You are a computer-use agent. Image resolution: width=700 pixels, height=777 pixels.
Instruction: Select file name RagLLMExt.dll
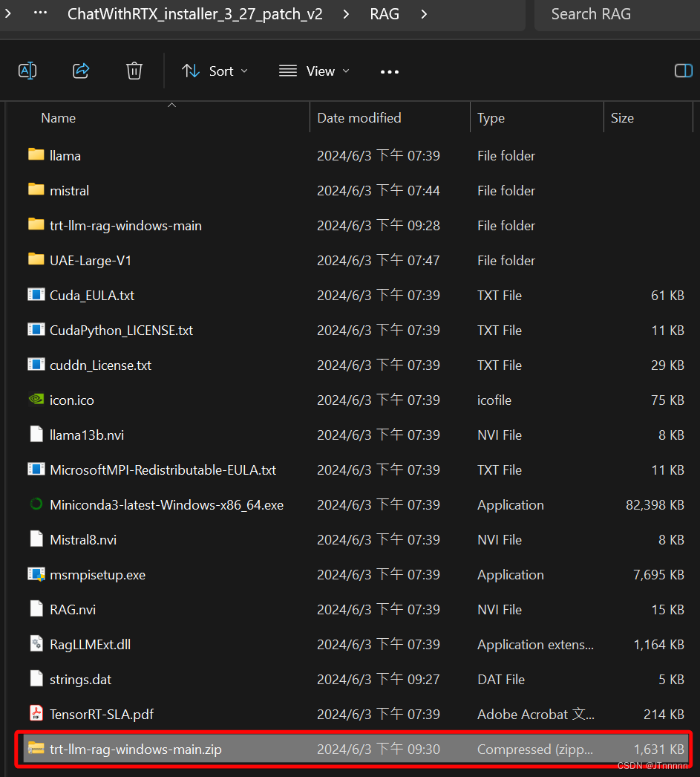coord(90,644)
